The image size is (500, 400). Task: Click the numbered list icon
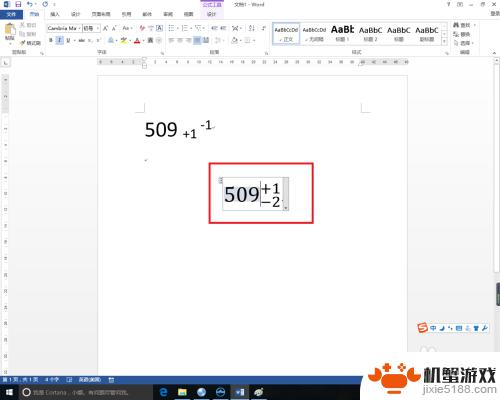(x=185, y=28)
